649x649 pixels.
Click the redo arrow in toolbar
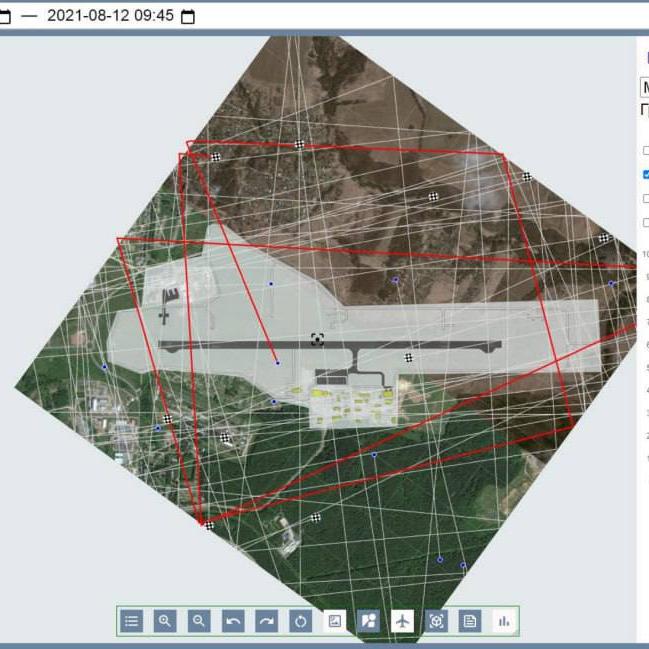[x=267, y=621]
